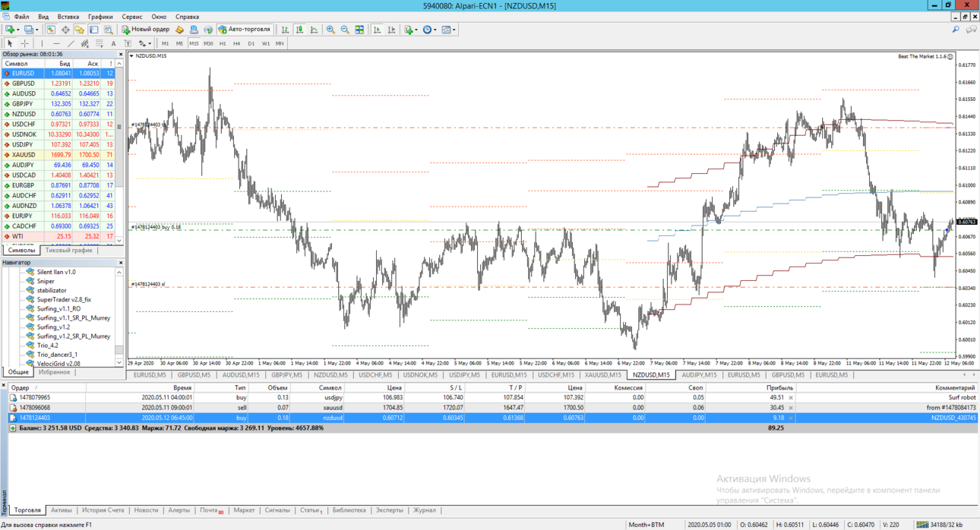980x530 pixels.
Task: Select the text label tool
Action: click(x=128, y=43)
